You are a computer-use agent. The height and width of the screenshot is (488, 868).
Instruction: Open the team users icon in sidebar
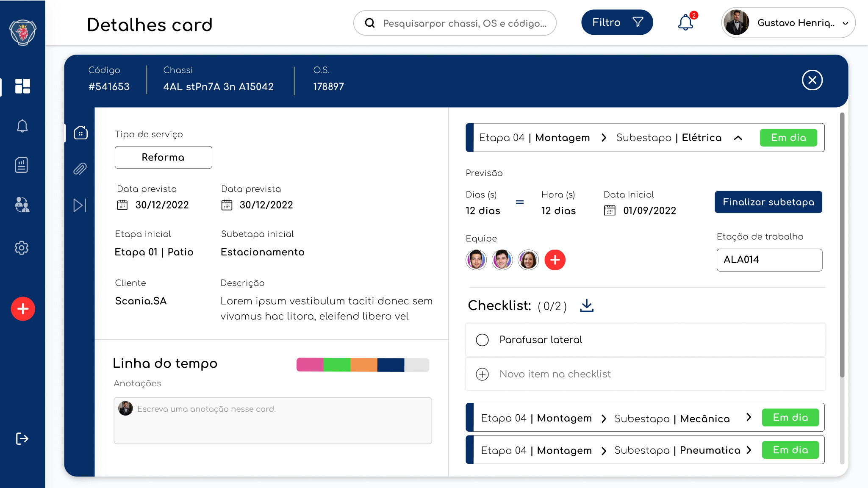[x=22, y=205]
